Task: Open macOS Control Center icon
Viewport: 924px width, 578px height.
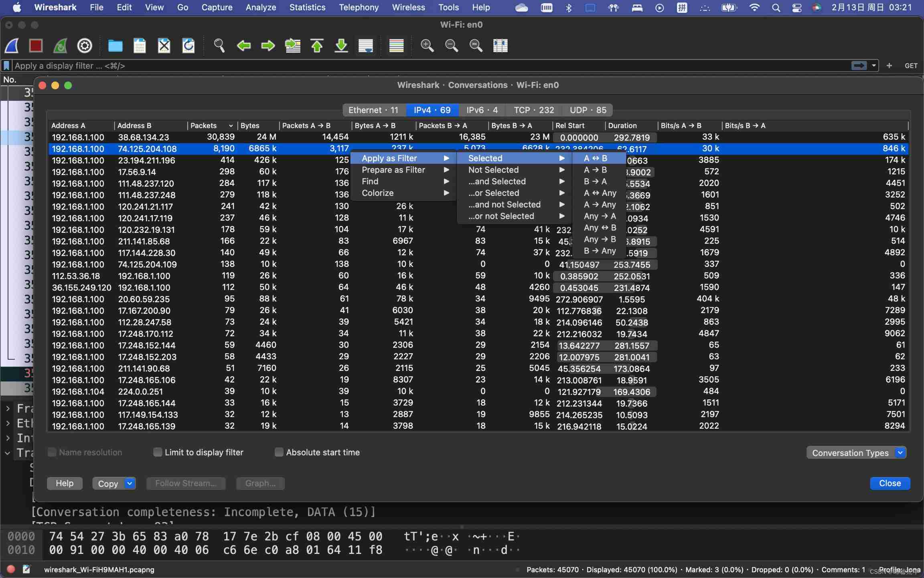Action: coord(796,8)
